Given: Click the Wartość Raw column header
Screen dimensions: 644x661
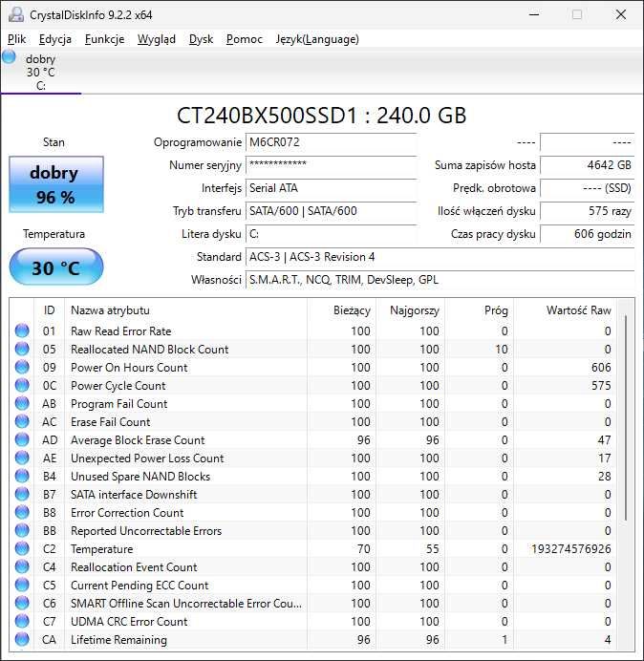Looking at the screenshot, I should click(565, 310).
